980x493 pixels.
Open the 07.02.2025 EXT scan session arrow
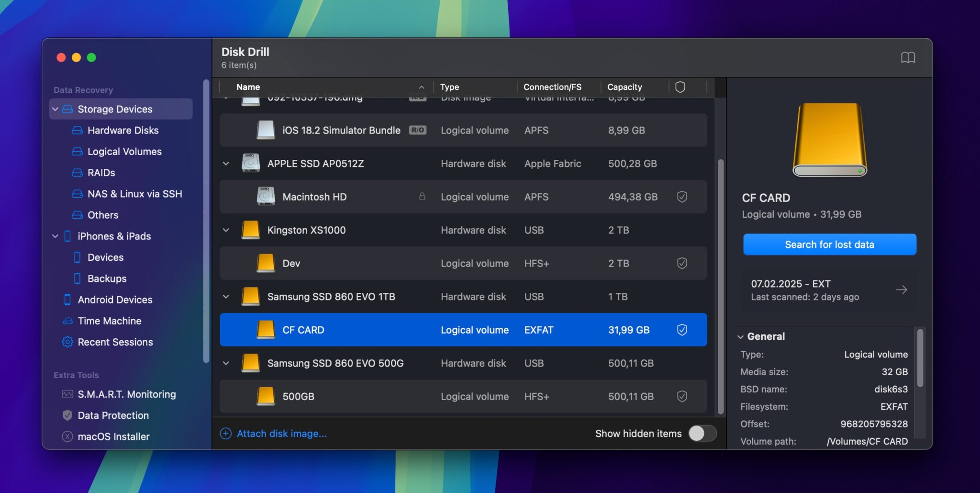(x=902, y=289)
